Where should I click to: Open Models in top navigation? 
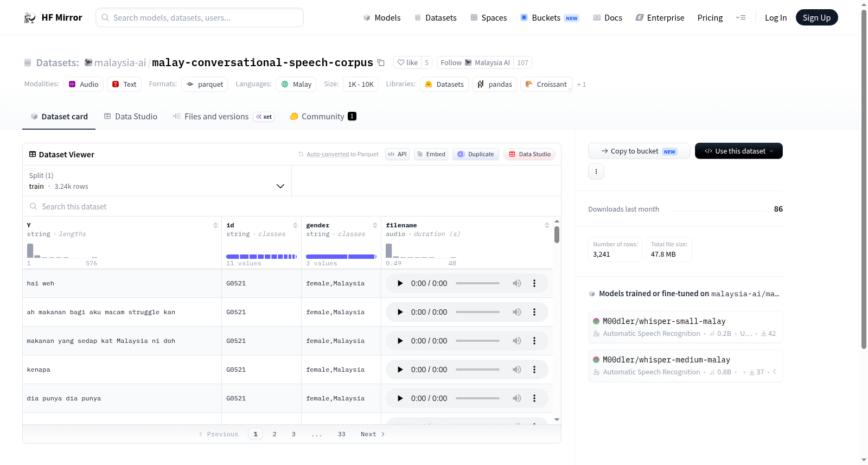tap(382, 17)
